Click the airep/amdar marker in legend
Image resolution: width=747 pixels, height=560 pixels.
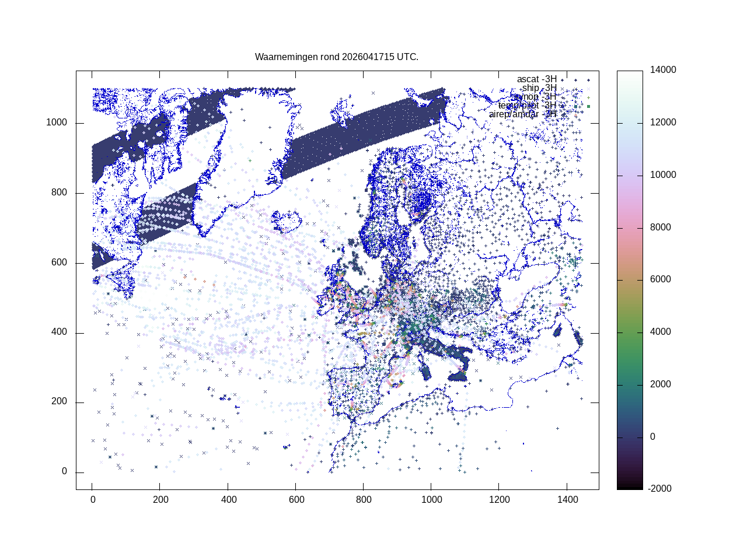point(575,115)
